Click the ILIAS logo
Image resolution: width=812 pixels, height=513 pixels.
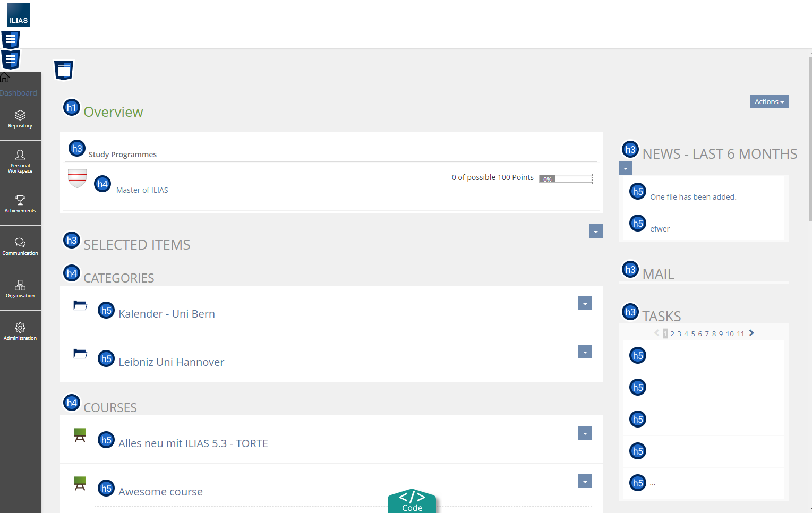point(19,15)
